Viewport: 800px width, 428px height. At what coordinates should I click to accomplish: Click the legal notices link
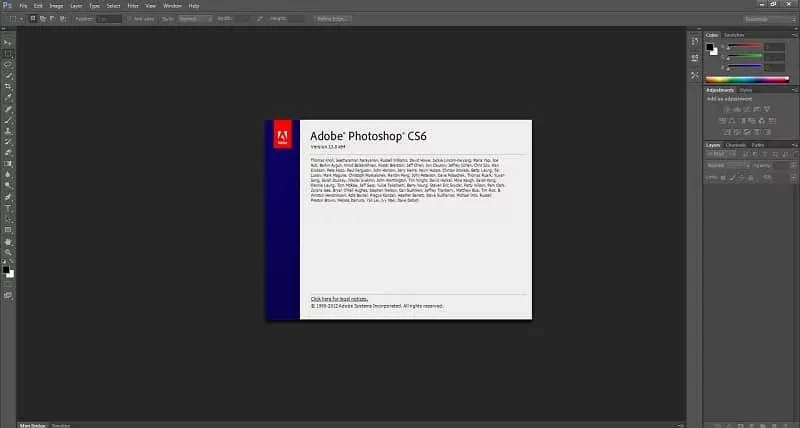coord(341,298)
